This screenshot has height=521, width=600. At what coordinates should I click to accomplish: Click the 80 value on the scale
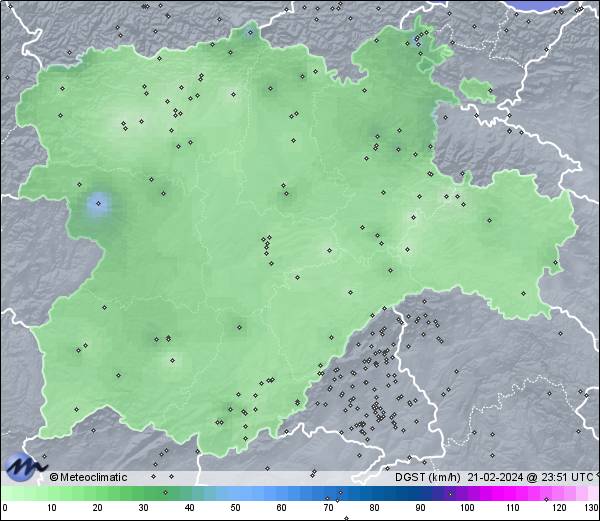pos(375,508)
